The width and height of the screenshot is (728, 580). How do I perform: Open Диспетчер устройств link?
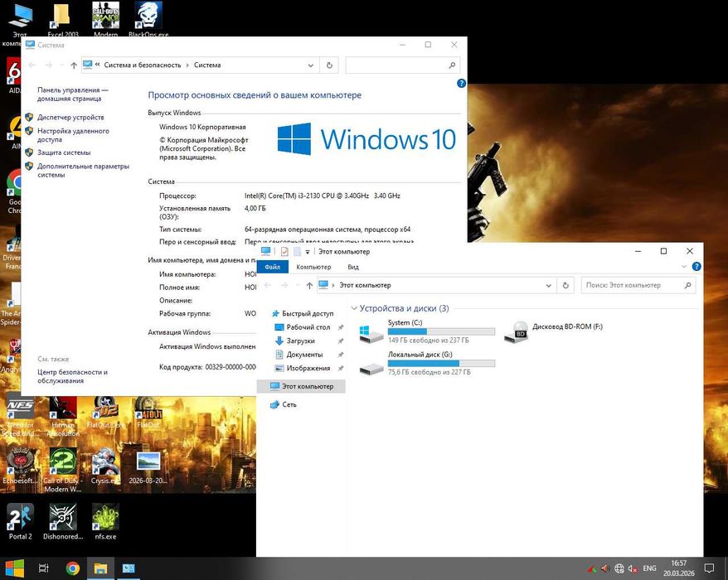tap(70, 118)
